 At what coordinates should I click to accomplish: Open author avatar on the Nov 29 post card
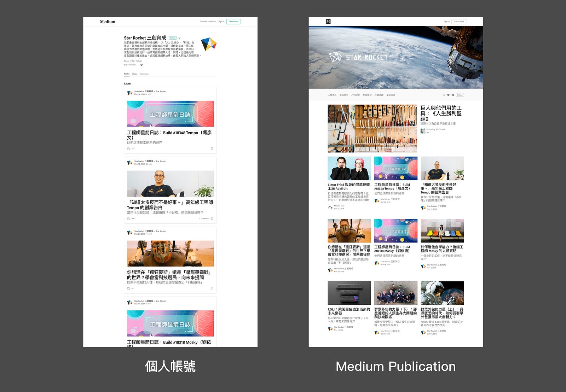[x=130, y=233]
